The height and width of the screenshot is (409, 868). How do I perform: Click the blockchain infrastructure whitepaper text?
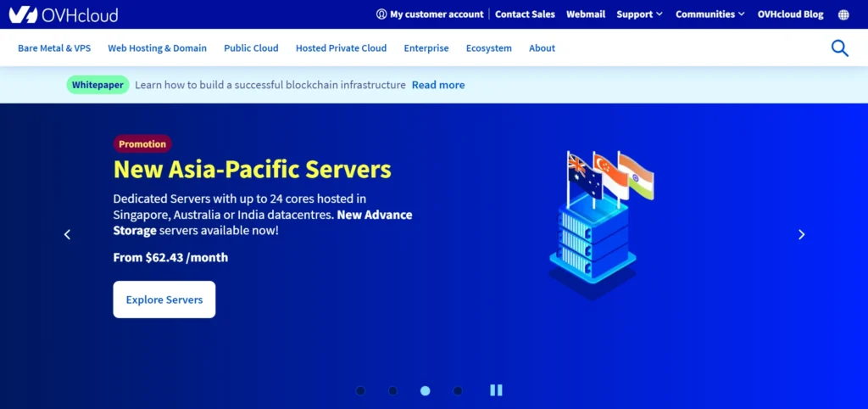270,85
